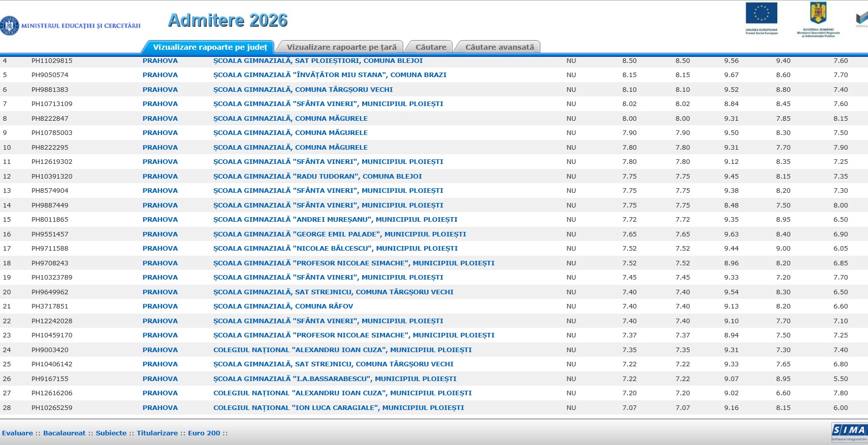The width and height of the screenshot is (868, 445).
Task: Open Comuna Târgșoru Vechi school in row 6
Action: tap(303, 89)
